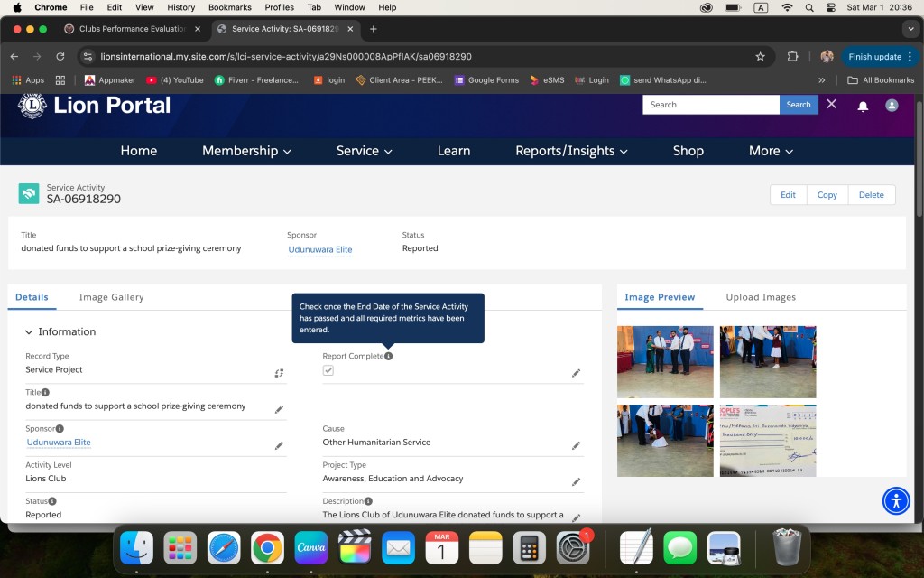924x578 pixels.
Task: Close the portal search with the X icon
Action: coord(831,104)
